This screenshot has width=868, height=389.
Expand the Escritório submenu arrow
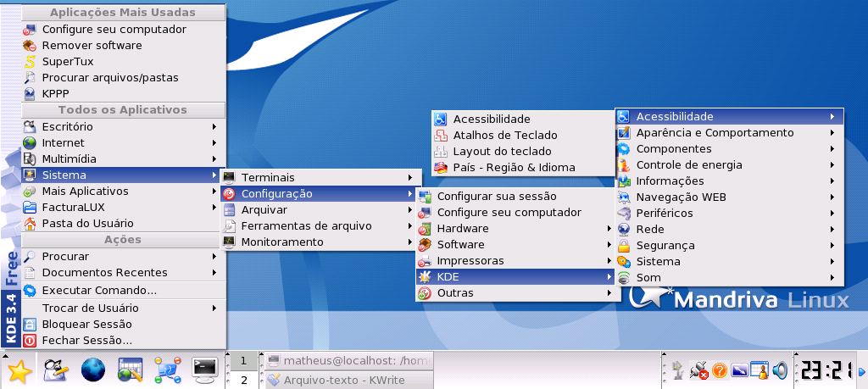pyautogui.click(x=214, y=127)
